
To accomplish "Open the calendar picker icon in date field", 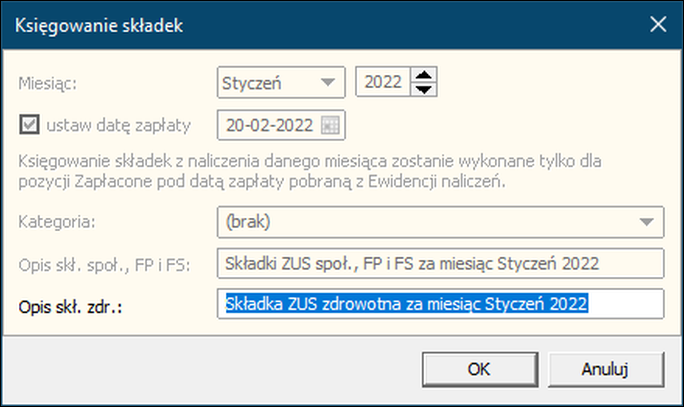I will pos(330,126).
